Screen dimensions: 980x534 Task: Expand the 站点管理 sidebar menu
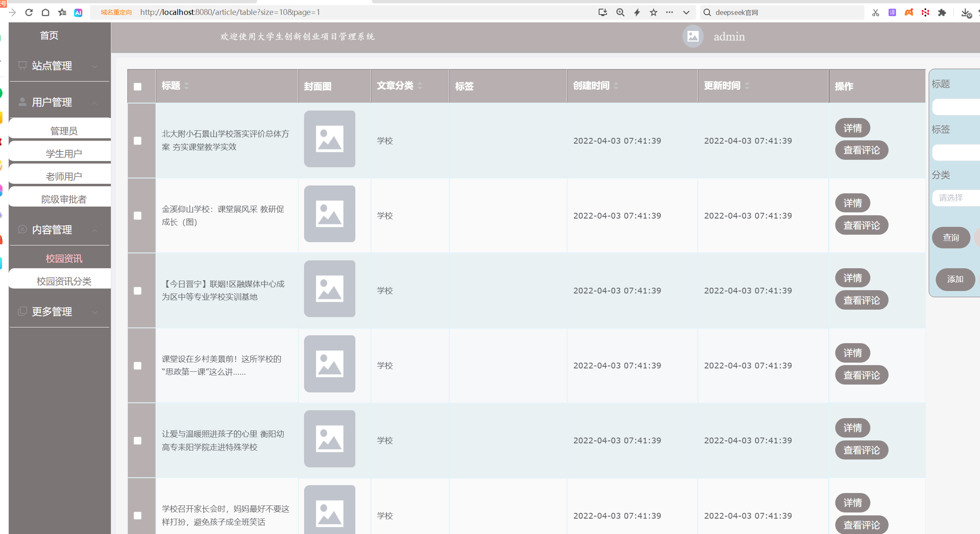(60, 66)
